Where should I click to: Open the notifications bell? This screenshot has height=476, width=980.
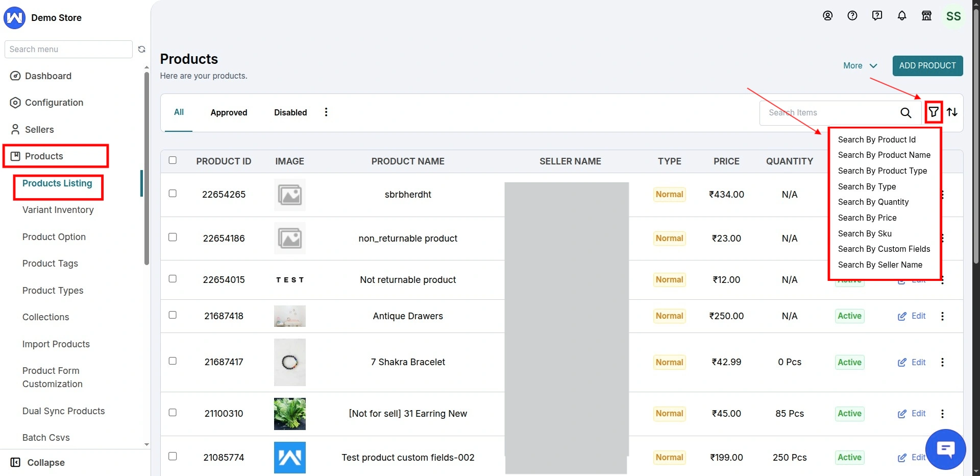point(902,16)
